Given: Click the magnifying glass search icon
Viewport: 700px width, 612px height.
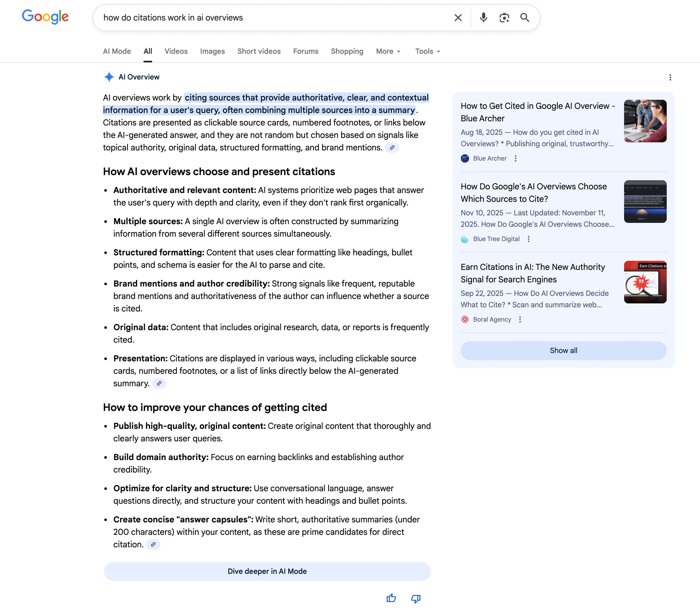Looking at the screenshot, I should 525,18.
